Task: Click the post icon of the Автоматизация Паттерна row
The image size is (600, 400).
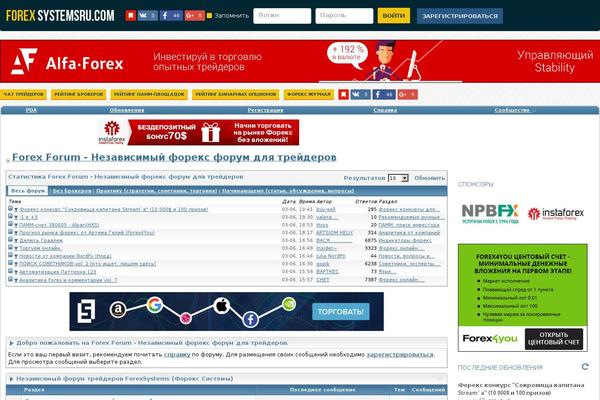Action: click(10, 271)
